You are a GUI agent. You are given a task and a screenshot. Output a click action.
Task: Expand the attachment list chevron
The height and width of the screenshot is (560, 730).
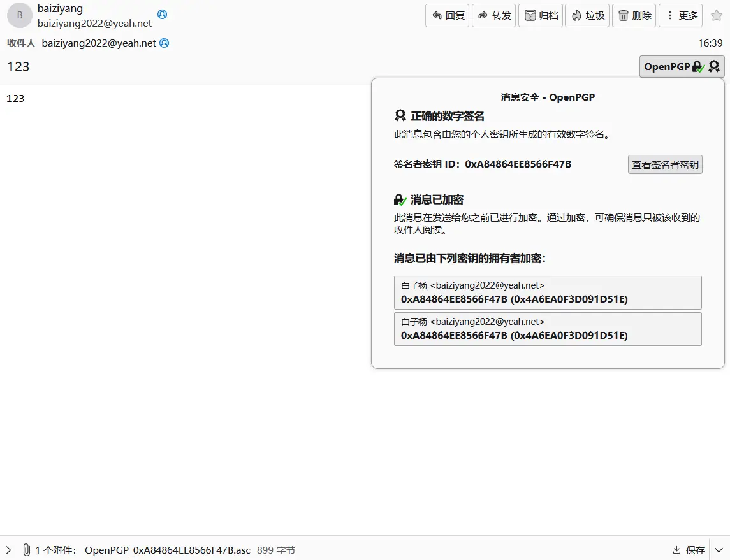pyautogui.click(x=9, y=550)
